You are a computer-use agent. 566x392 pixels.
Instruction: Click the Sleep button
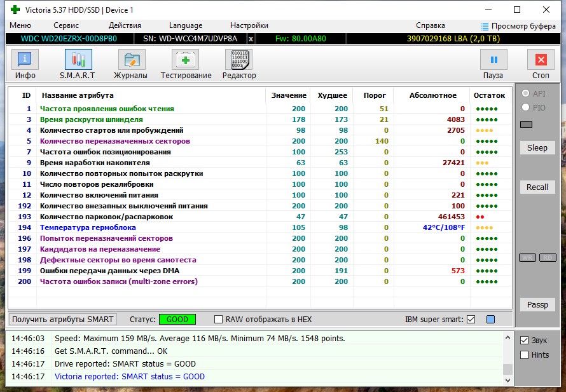(537, 147)
